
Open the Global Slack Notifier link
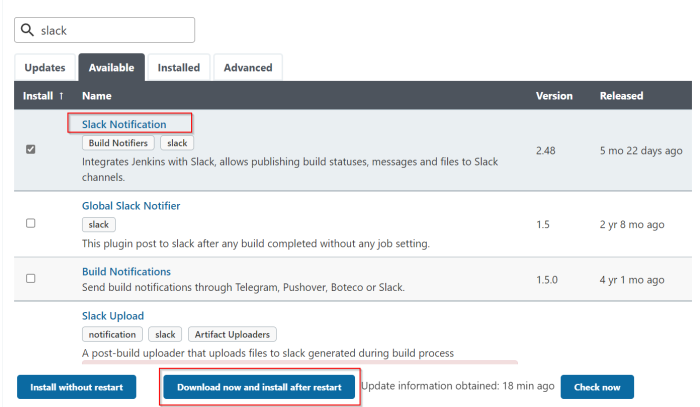tap(131, 206)
